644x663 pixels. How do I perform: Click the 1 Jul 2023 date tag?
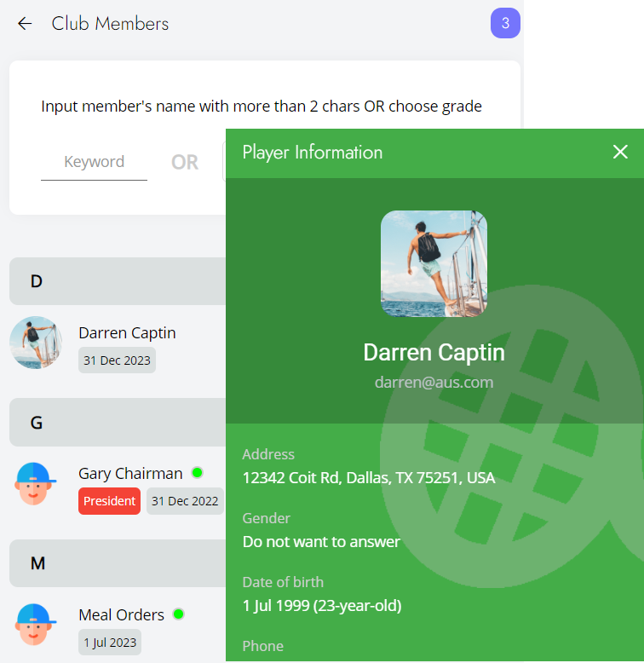pyautogui.click(x=110, y=642)
